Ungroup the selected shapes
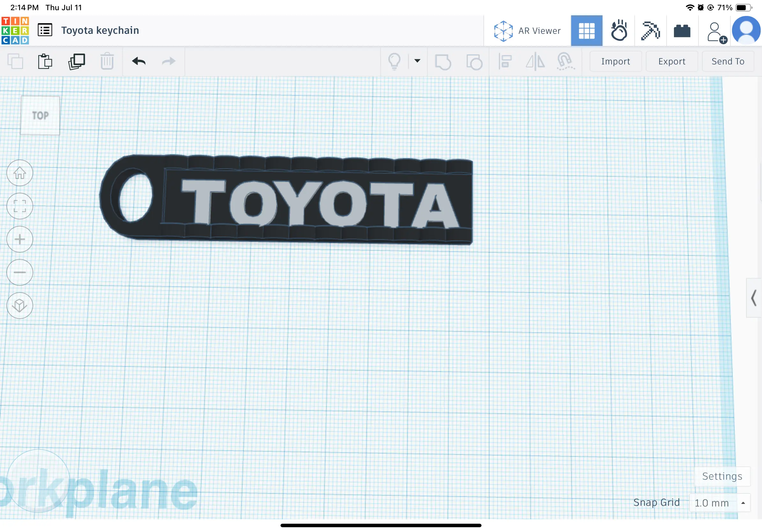The width and height of the screenshot is (762, 532). pos(474,62)
